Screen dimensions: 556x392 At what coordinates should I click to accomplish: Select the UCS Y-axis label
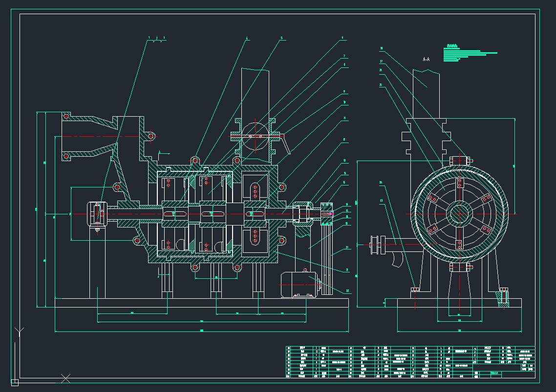pyautogui.click(x=19, y=331)
